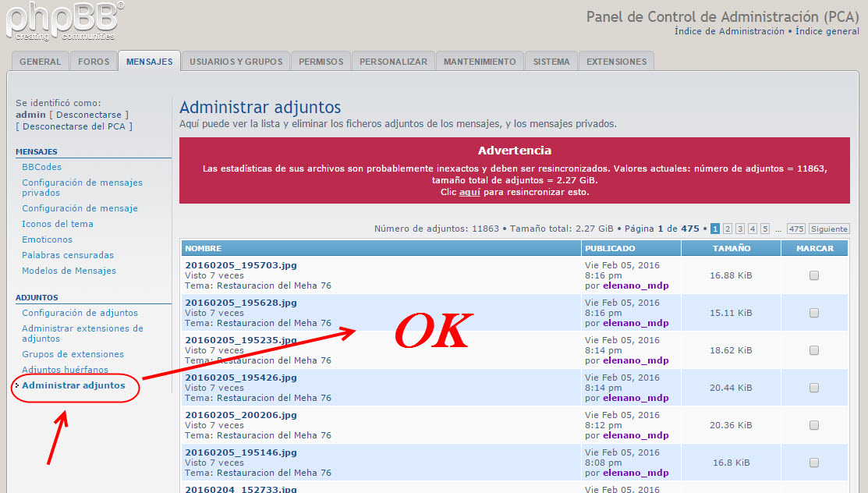Click the 'aquí' resynchronize link

pos(469,192)
